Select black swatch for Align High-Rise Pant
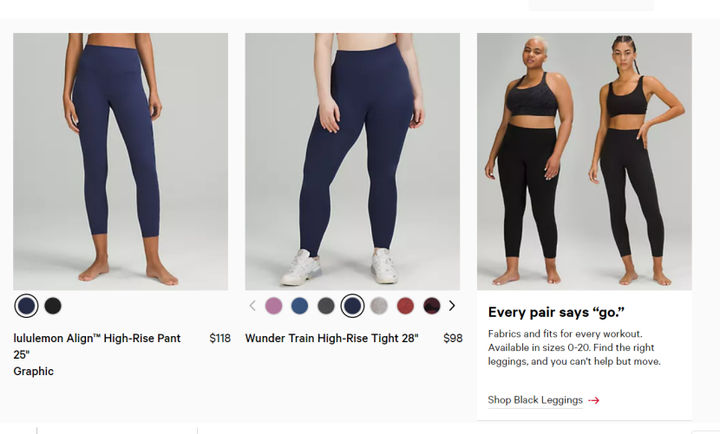The height and width of the screenshot is (434, 720). click(53, 306)
